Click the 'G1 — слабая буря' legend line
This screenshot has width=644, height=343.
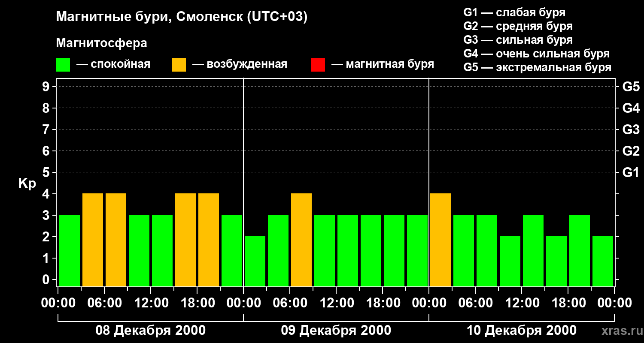click(514, 12)
